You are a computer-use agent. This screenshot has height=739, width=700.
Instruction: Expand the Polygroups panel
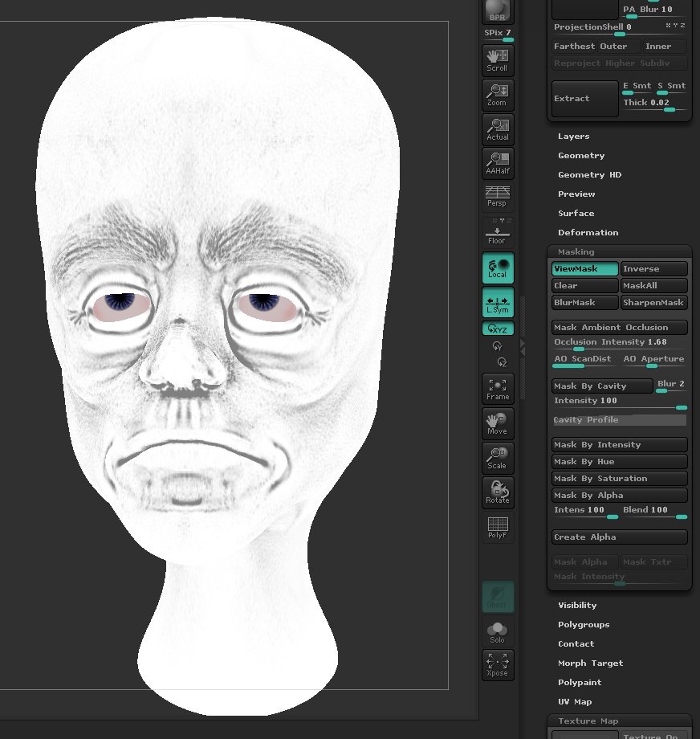585,624
